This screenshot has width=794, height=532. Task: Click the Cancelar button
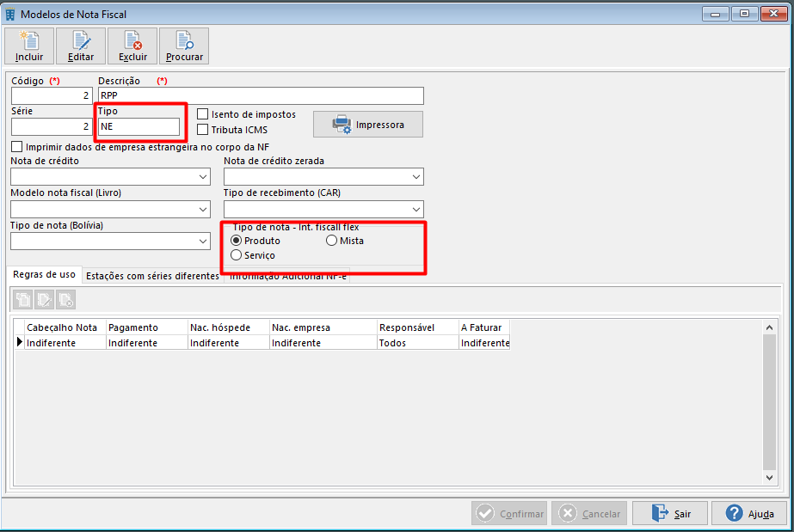(x=589, y=513)
